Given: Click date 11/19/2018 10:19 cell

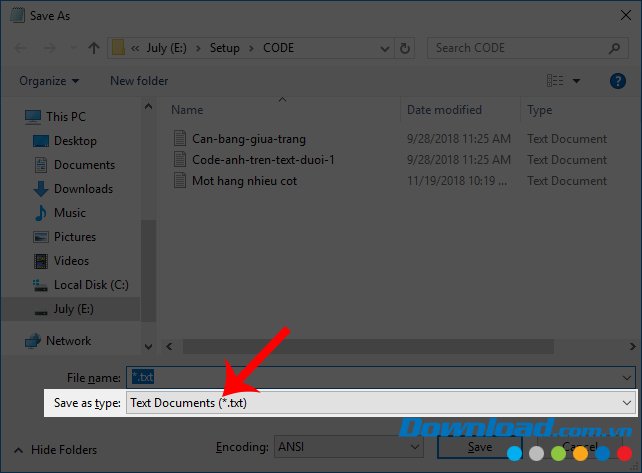Looking at the screenshot, I should [457, 181].
